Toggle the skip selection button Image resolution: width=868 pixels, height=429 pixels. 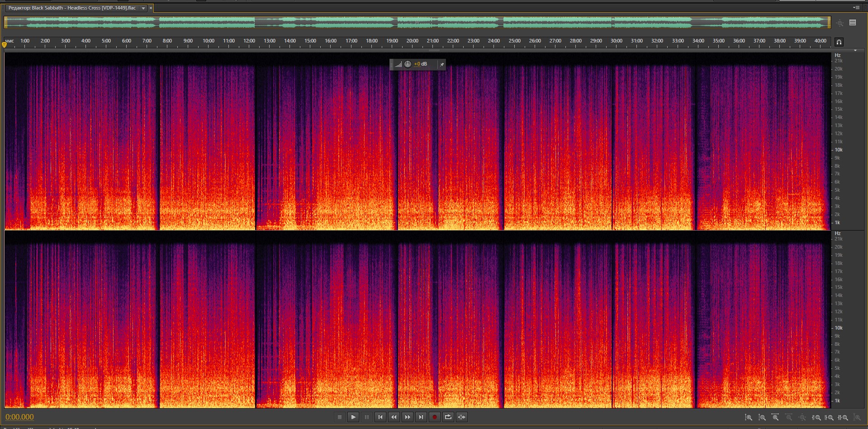pos(462,417)
